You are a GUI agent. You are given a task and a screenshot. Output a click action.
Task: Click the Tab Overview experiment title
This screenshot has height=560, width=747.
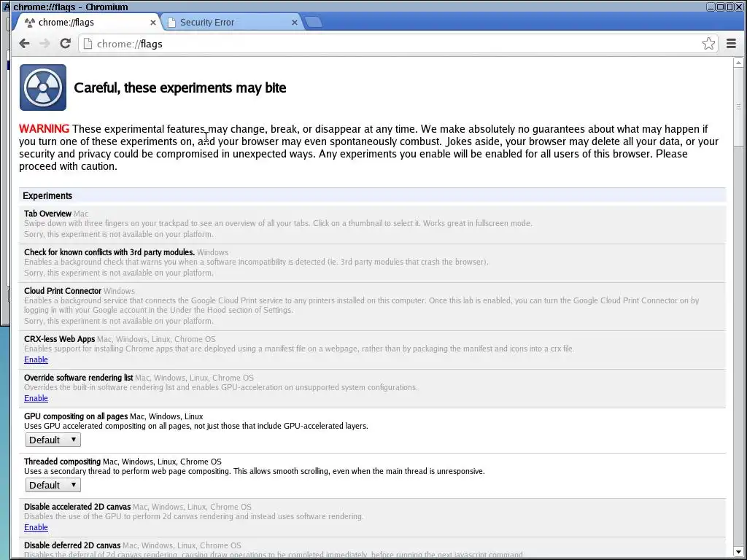(x=47, y=214)
